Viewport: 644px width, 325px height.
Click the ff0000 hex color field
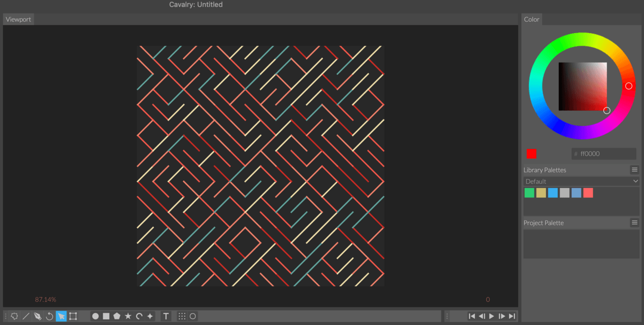603,154
